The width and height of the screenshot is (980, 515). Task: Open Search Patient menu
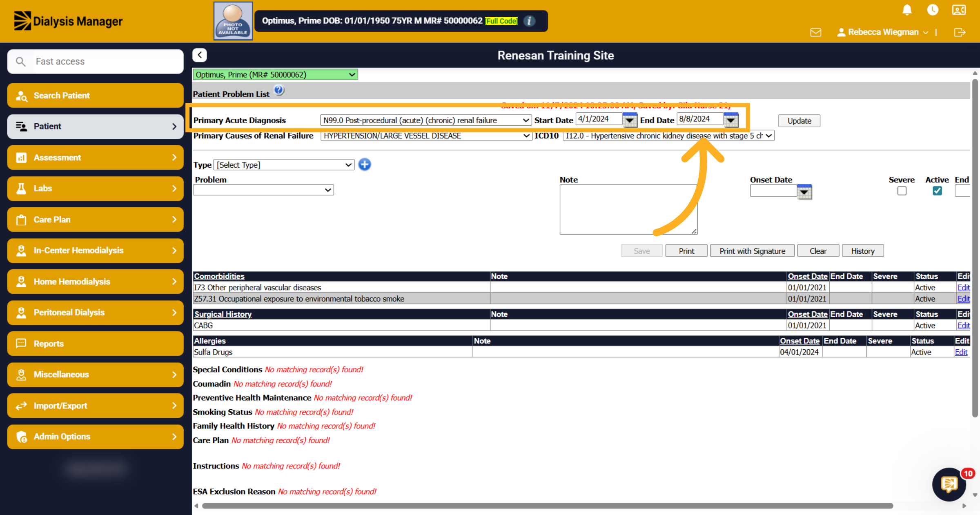click(x=95, y=95)
